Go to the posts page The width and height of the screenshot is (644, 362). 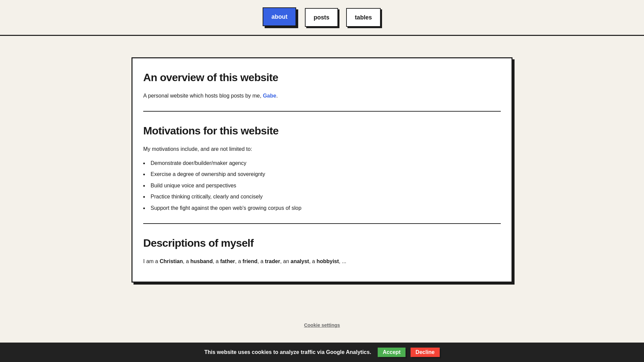point(321,17)
